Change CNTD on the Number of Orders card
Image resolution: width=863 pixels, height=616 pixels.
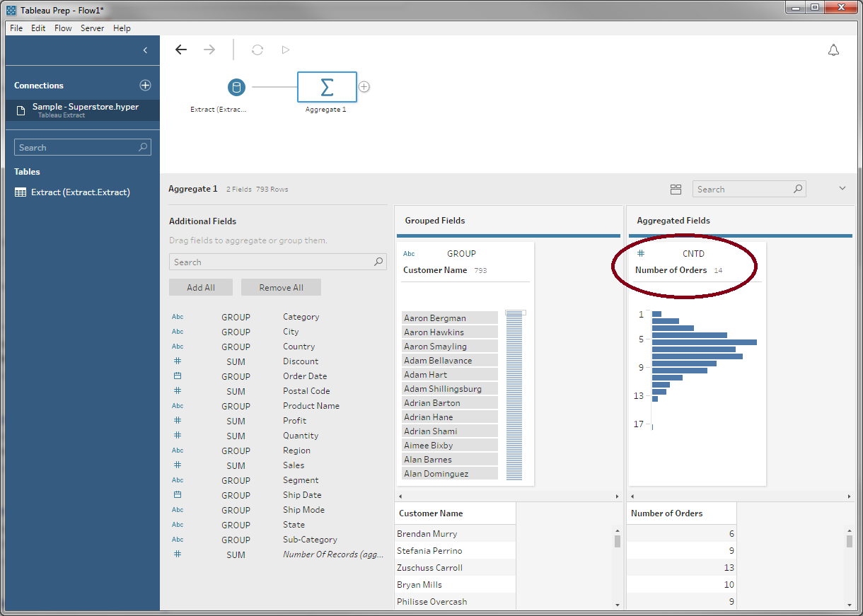pos(693,253)
